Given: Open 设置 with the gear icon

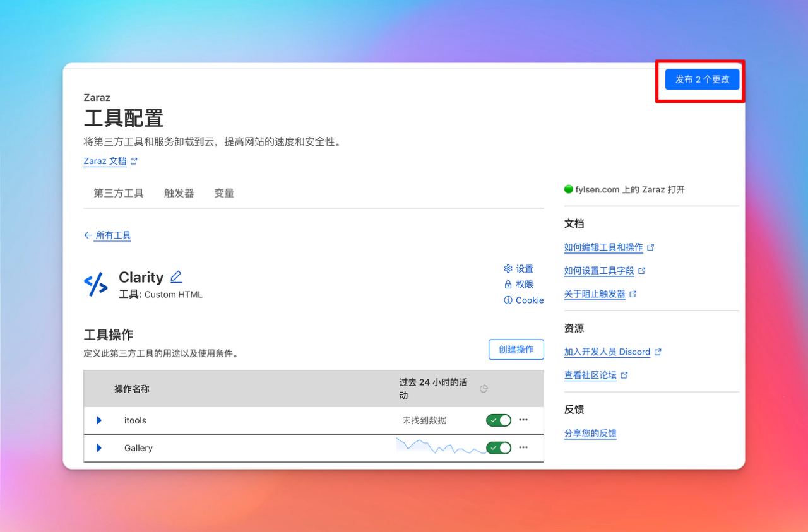Looking at the screenshot, I should [x=518, y=268].
